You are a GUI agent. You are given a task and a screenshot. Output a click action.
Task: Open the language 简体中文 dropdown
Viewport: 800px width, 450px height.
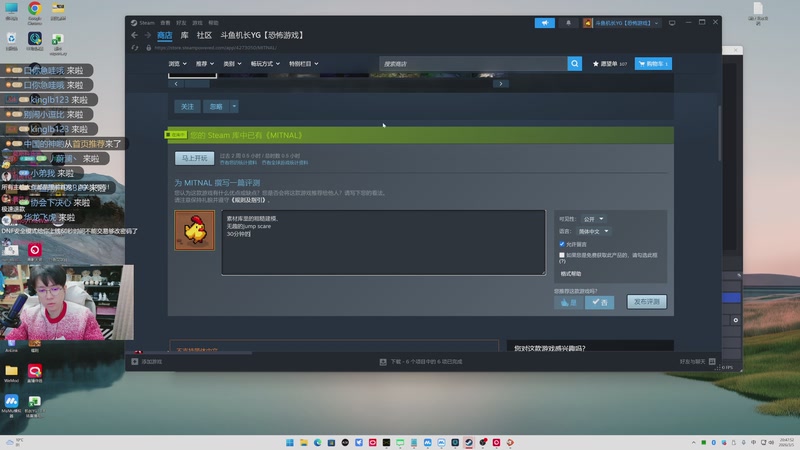coord(596,231)
